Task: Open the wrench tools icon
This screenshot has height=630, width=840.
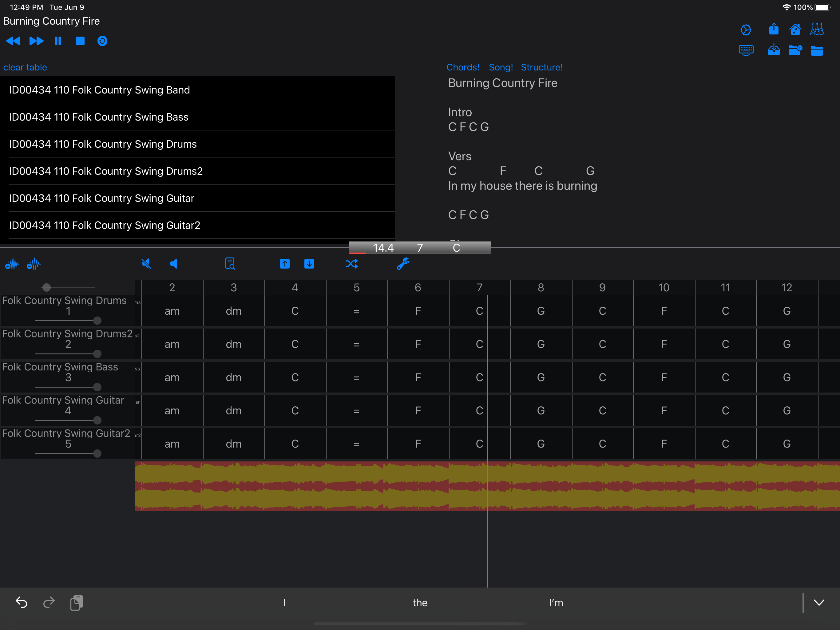Action: click(403, 264)
